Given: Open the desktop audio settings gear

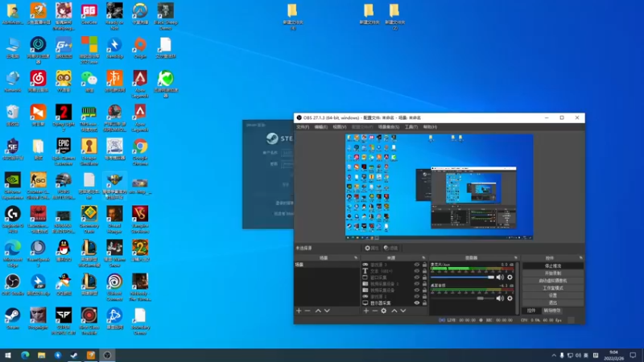Looking at the screenshot, I should tap(510, 298).
